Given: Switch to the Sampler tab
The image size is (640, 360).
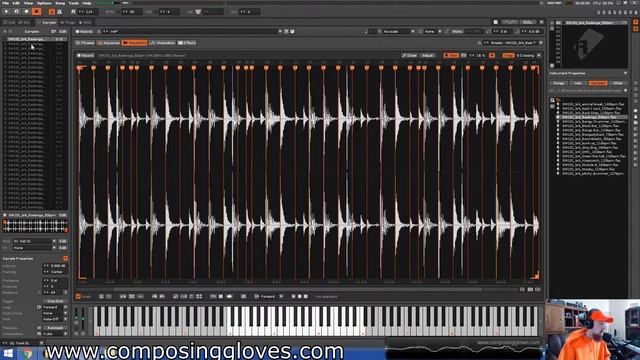Looking at the screenshot, I should click(x=47, y=22).
